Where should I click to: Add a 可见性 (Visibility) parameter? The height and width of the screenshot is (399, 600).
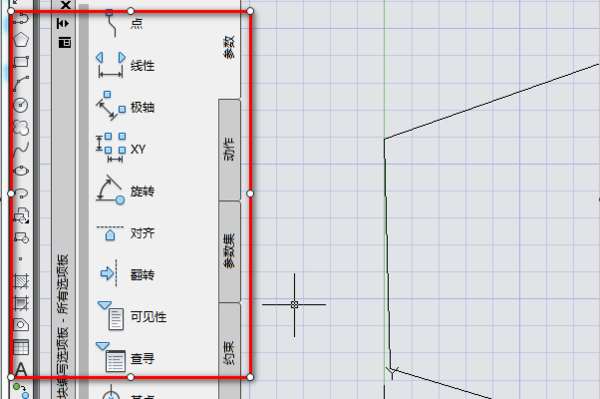click(x=132, y=316)
